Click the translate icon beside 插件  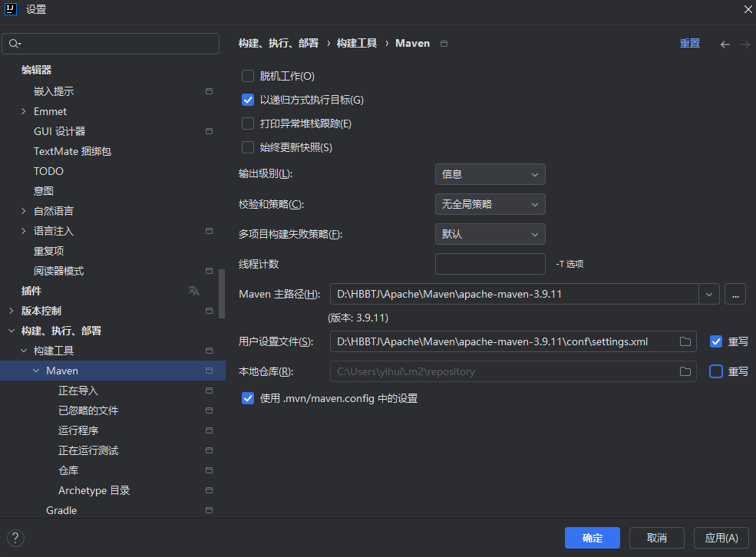(193, 291)
